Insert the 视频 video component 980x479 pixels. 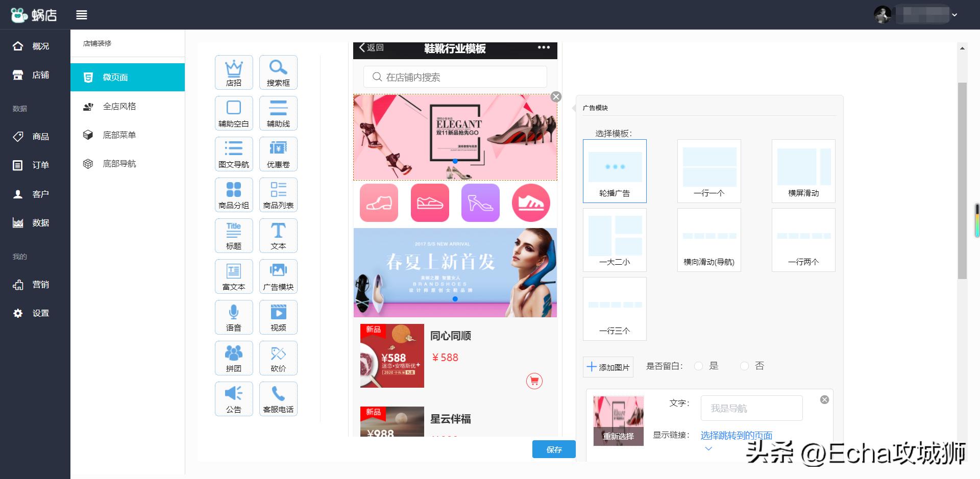(x=278, y=317)
